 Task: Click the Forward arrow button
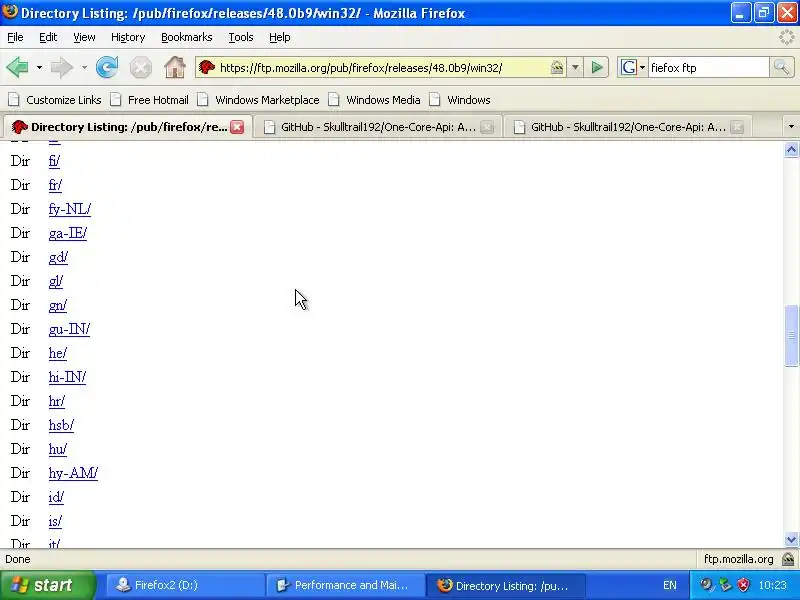[62, 67]
